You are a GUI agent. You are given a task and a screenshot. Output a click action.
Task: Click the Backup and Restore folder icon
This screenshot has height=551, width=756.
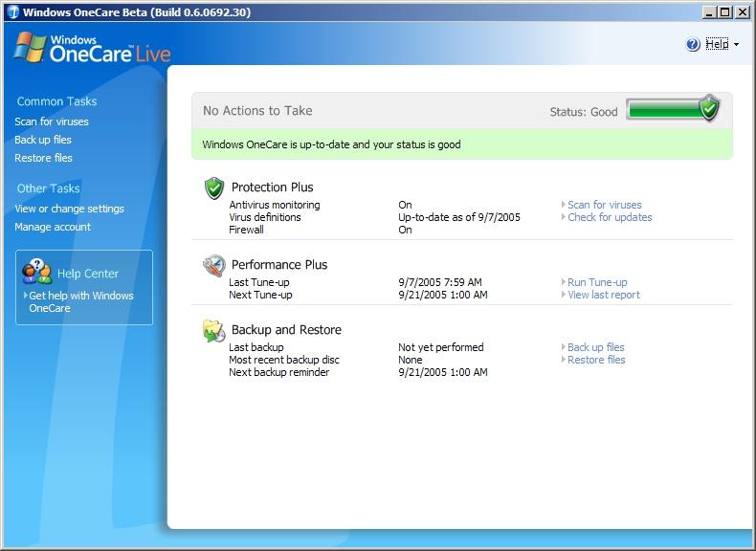pyautogui.click(x=214, y=331)
